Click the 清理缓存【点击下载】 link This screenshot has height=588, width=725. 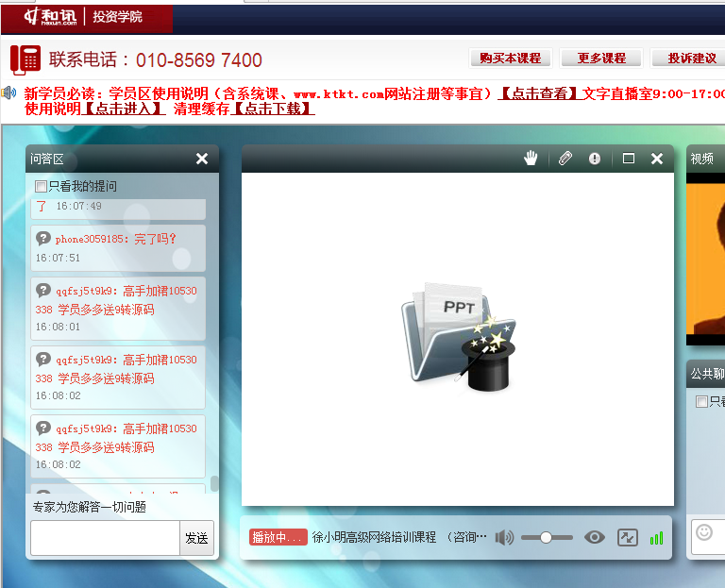[244, 109]
